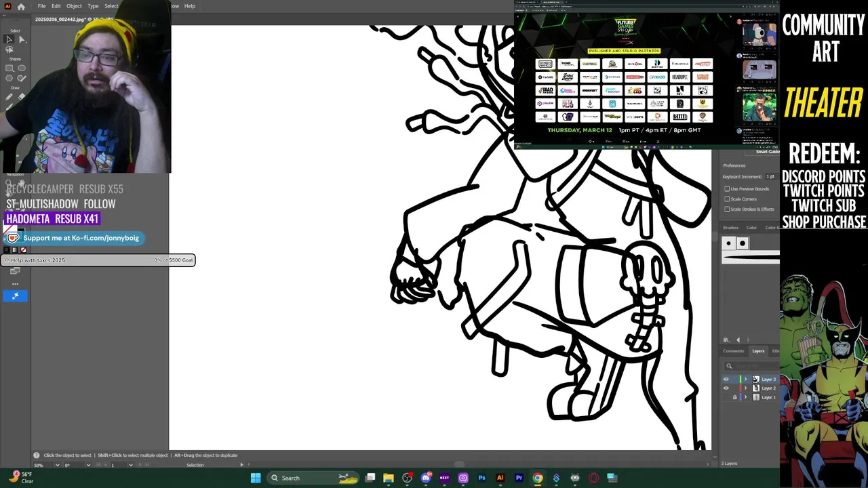Enable Use Preview Bounds checkbox
The height and width of the screenshot is (488, 868).
click(727, 189)
